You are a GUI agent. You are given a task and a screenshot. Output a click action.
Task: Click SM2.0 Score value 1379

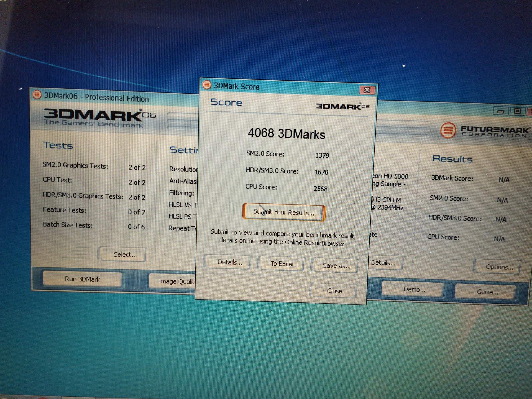coord(322,155)
